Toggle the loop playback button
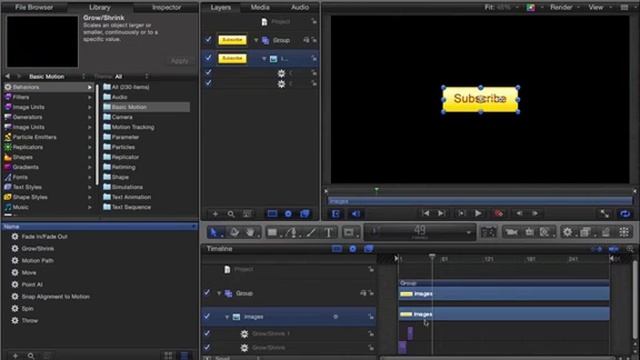The image size is (640, 360). (x=624, y=213)
